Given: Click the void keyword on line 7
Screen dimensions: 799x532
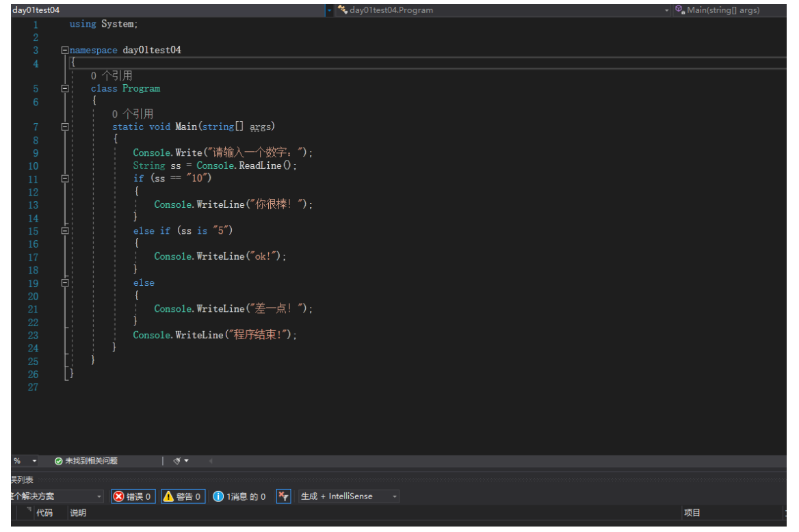Looking at the screenshot, I should tap(159, 127).
